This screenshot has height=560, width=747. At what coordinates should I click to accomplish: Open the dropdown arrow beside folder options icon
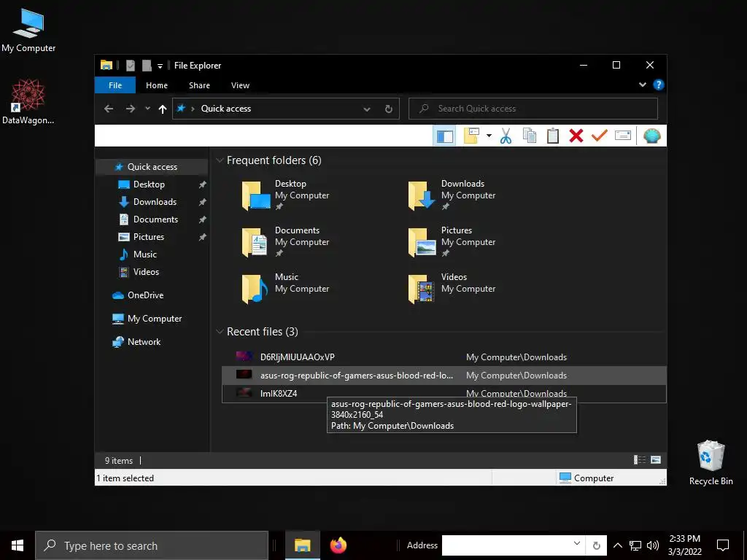pos(489,136)
